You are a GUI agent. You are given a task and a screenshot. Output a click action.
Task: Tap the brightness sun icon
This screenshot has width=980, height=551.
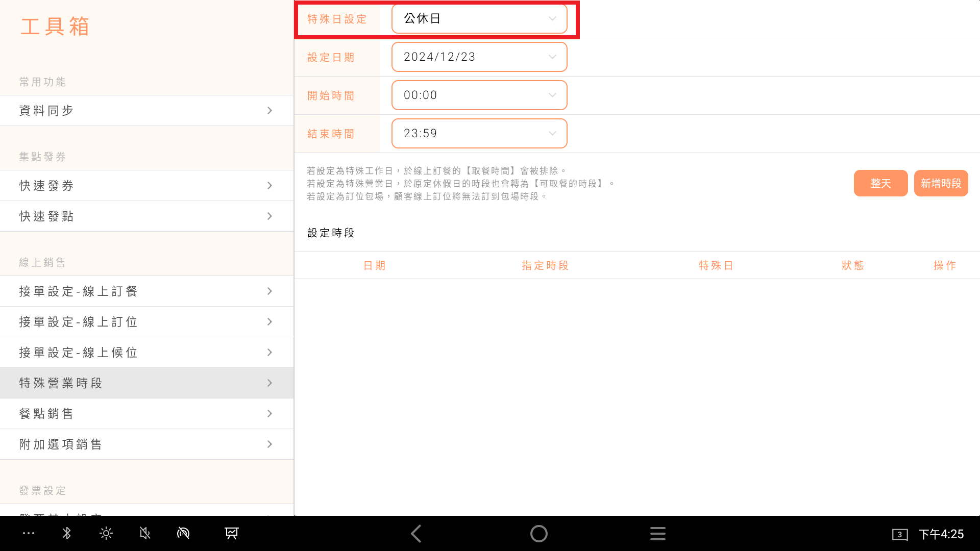pyautogui.click(x=106, y=534)
